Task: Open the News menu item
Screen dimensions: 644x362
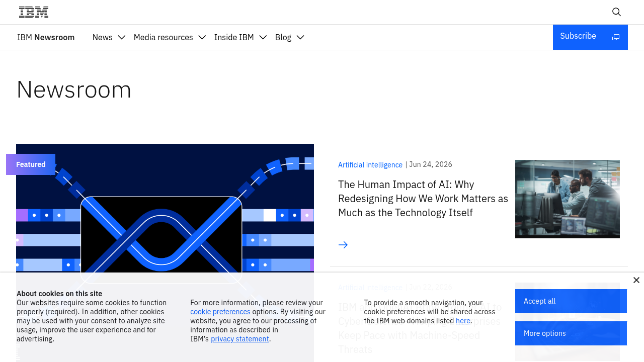Action: [103, 37]
